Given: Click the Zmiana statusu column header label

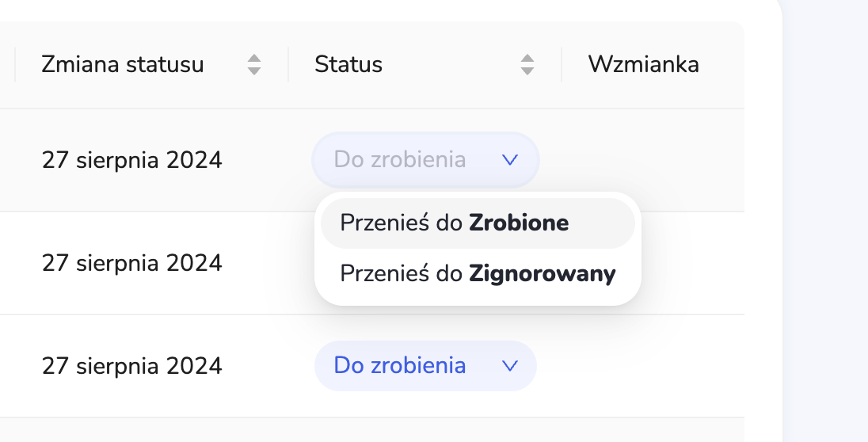Looking at the screenshot, I should click(x=123, y=64).
